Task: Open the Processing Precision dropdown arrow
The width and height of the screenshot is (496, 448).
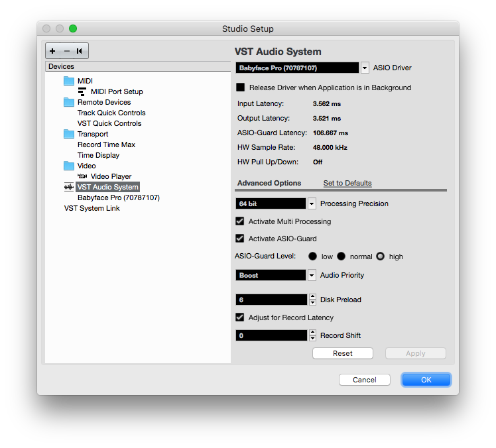Action: (x=312, y=203)
